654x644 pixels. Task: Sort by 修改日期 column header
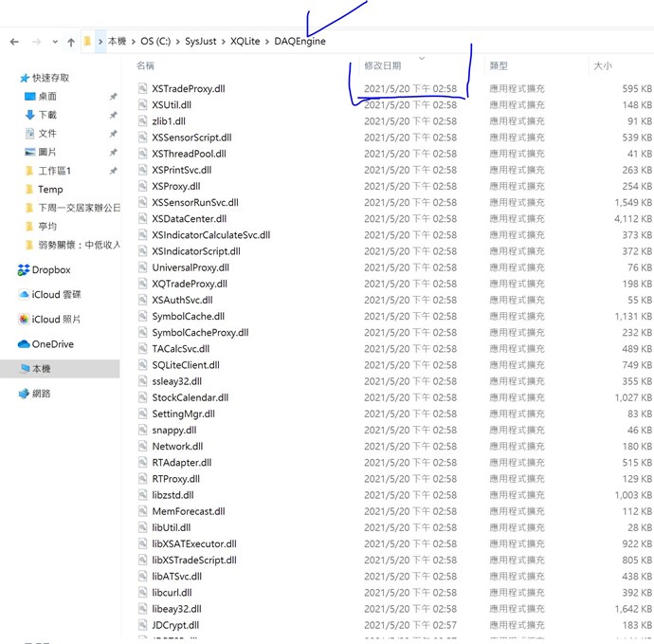click(383, 65)
